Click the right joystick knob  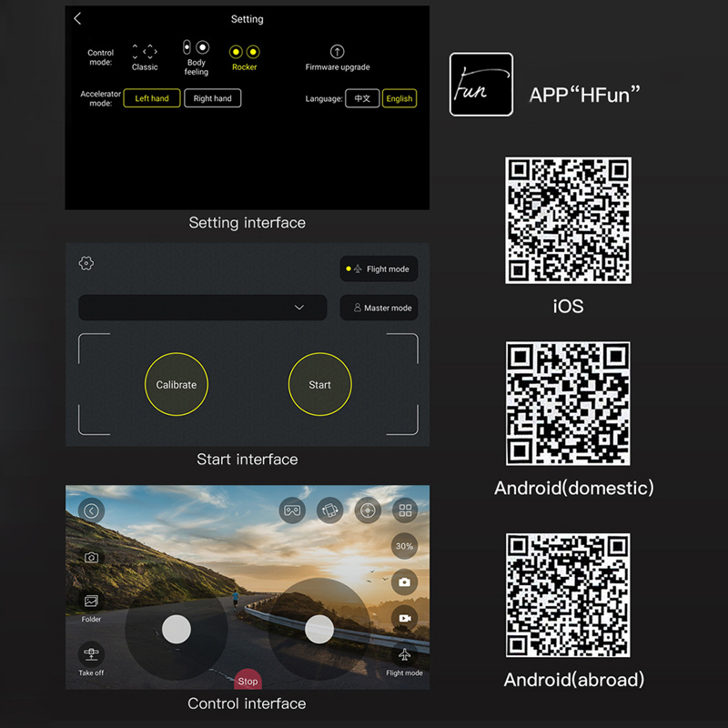[x=319, y=630]
